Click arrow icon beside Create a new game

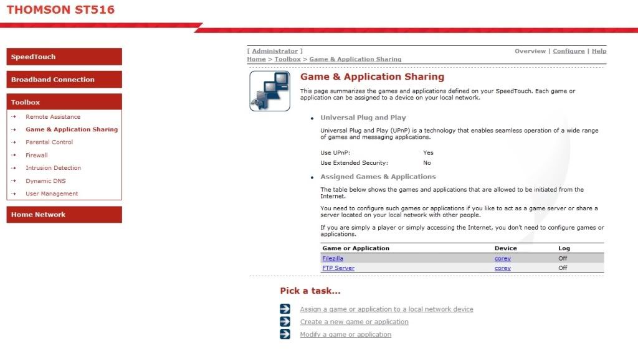point(285,322)
